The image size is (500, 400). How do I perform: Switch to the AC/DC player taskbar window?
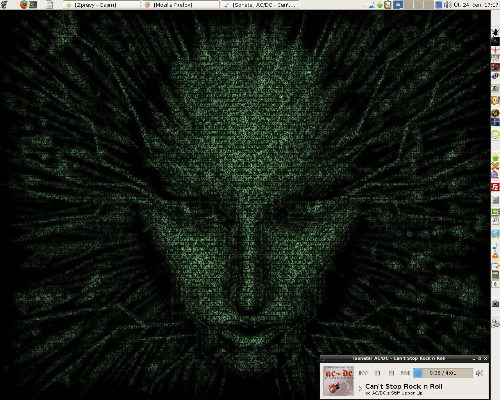tap(260, 5)
